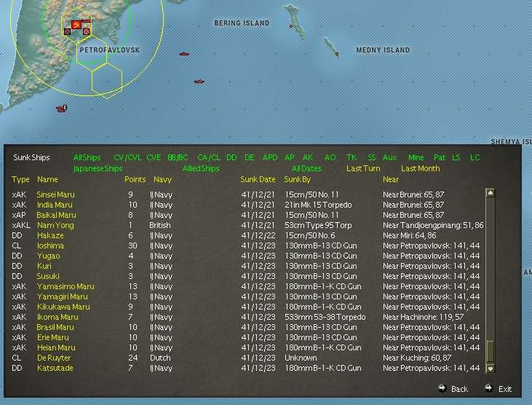Viewport: 532px width, 405px height.
Task: Open Ioshima cruiser entry
Action: tap(50, 245)
